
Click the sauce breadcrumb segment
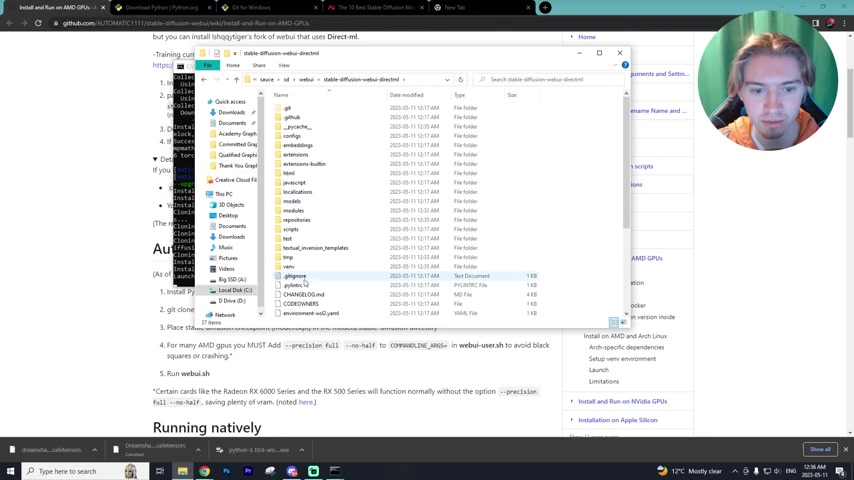(x=266, y=80)
